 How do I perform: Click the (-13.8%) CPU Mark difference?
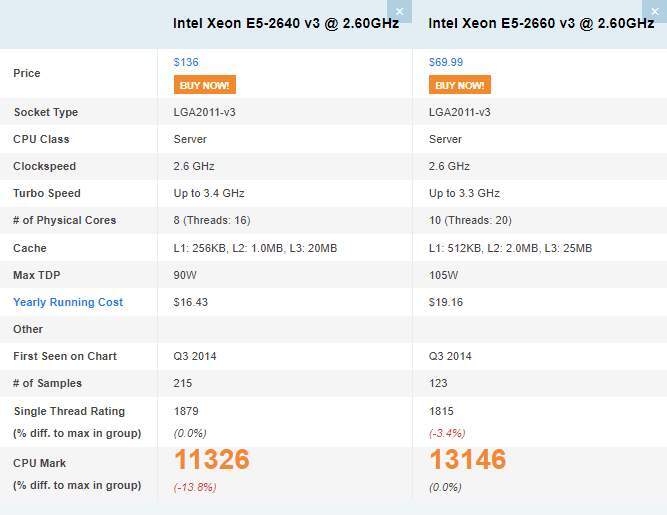click(195, 487)
